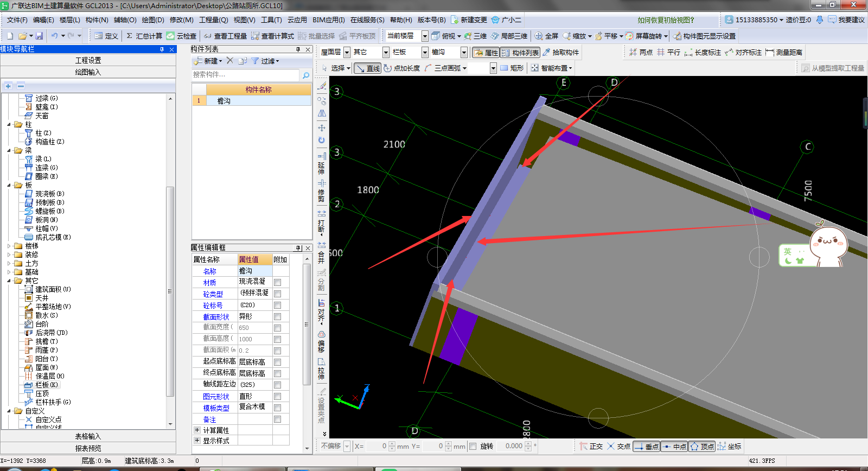This screenshot has width=868, height=471.
Task: Click the 局部三维 partial 3D icon
Action: (x=509, y=36)
